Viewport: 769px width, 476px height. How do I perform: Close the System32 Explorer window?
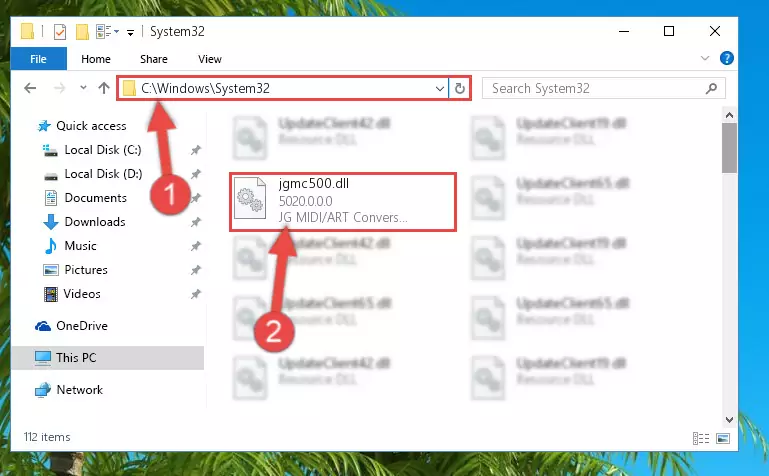click(715, 32)
